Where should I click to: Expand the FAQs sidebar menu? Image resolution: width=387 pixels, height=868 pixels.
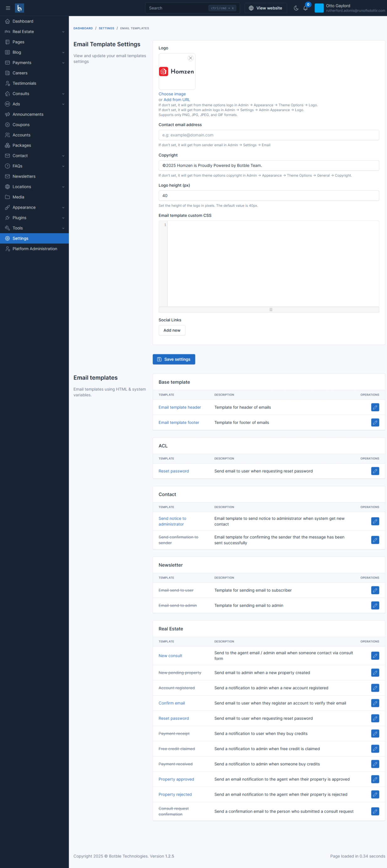click(x=34, y=166)
